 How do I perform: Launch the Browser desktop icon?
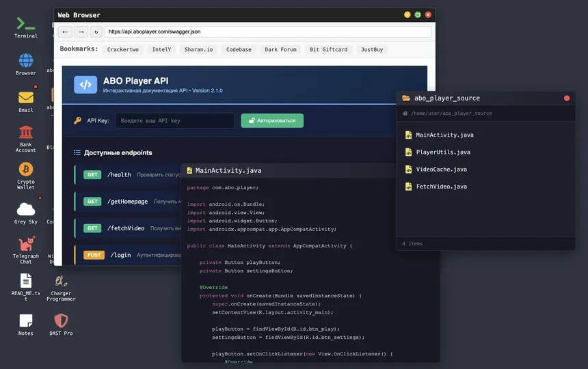pyautogui.click(x=25, y=64)
